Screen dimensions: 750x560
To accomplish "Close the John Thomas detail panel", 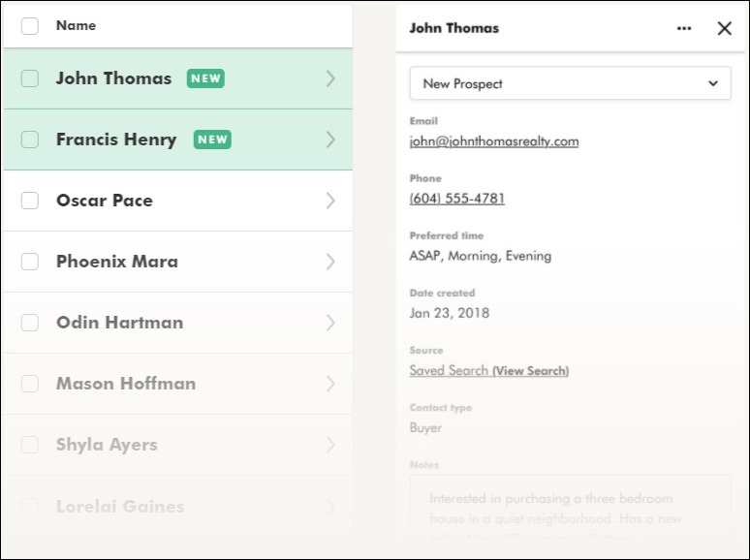I will pyautogui.click(x=724, y=28).
